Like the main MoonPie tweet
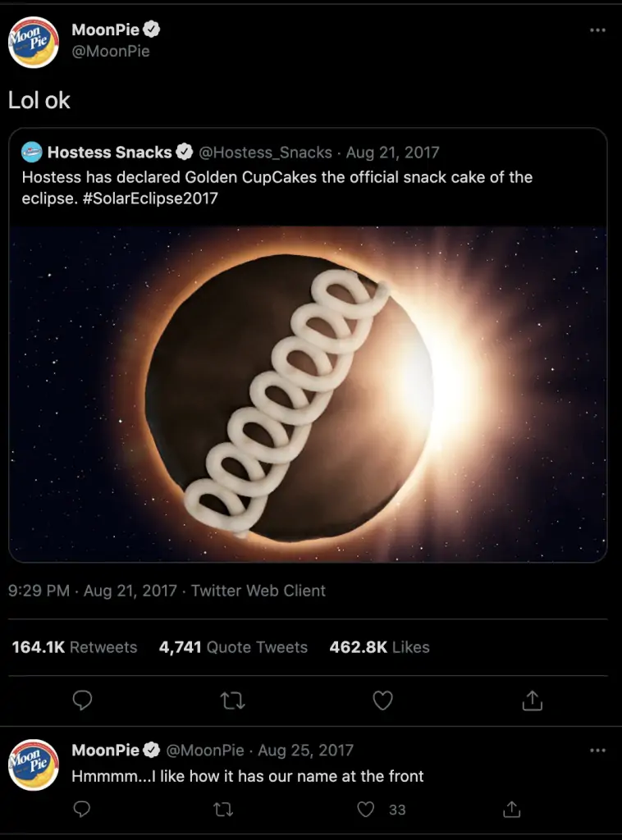 tap(382, 701)
